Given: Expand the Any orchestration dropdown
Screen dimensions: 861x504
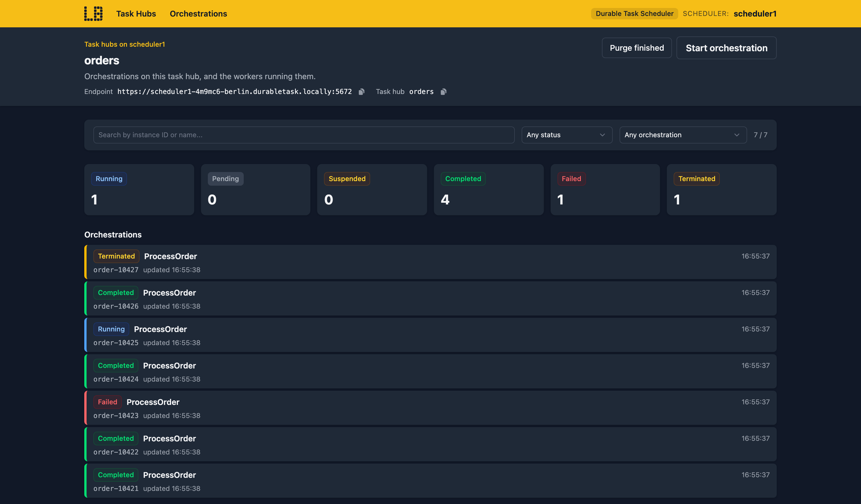Looking at the screenshot, I should click(683, 135).
